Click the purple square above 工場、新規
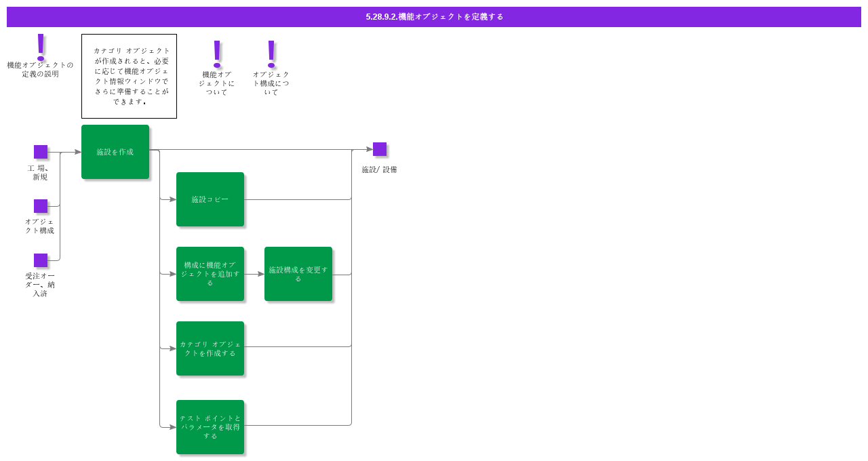The image size is (868, 461). (x=41, y=152)
